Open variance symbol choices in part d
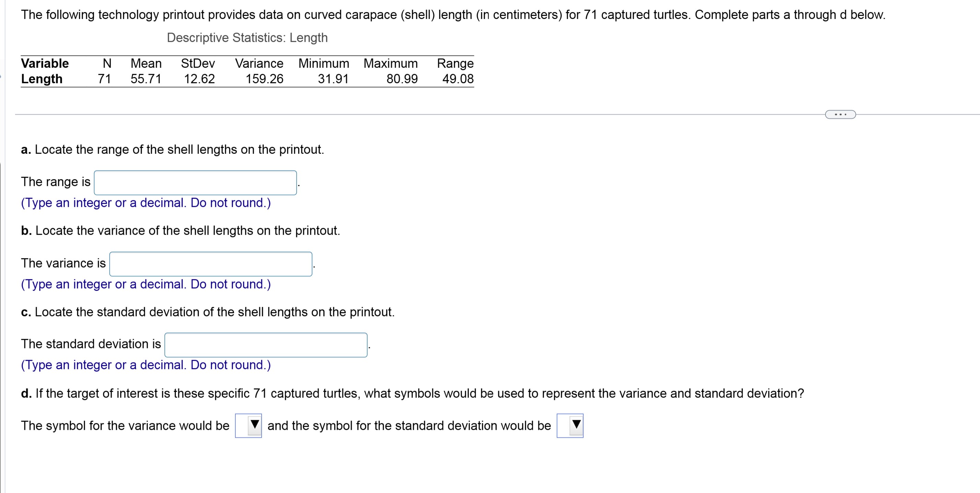The height and width of the screenshot is (493, 980). click(249, 426)
